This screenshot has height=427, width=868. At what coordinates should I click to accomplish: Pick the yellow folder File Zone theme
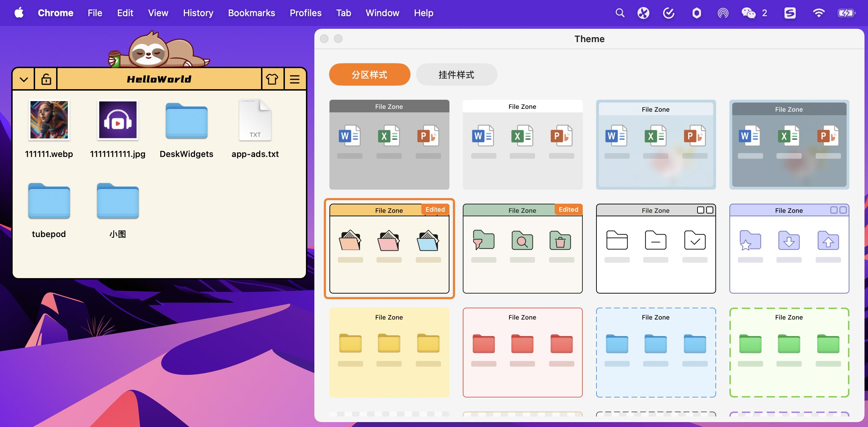[389, 352]
